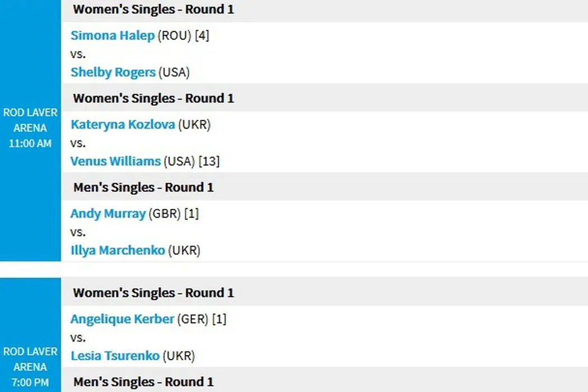Open Simona Halep's player profile link

point(112,36)
